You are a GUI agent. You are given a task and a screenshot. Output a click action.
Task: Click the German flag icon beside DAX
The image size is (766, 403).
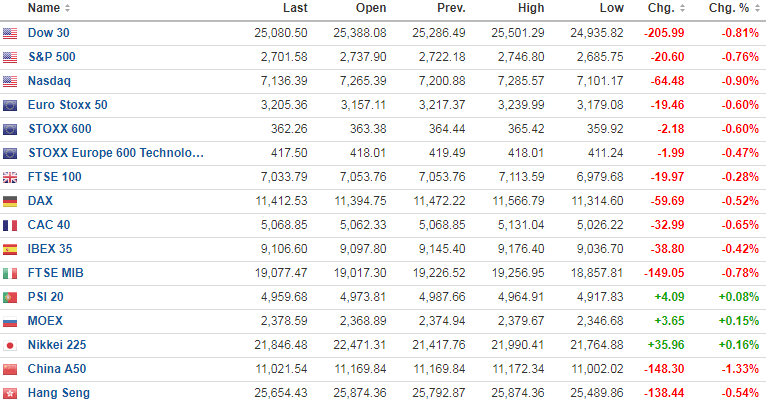tap(10, 201)
